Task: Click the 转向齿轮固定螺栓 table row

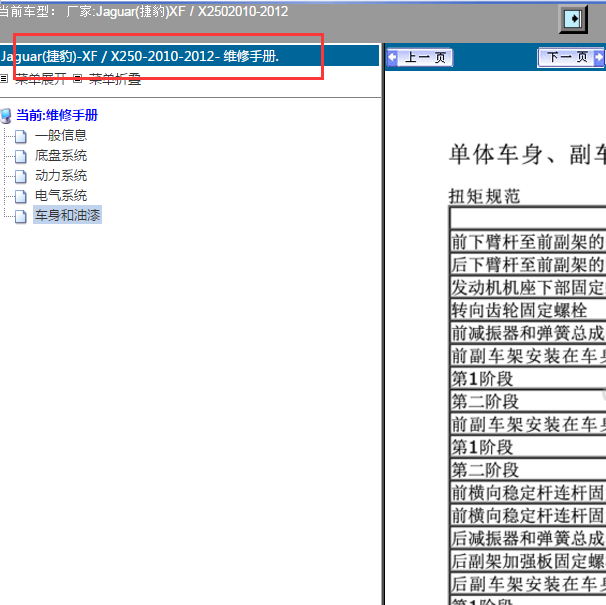Action: click(528, 310)
